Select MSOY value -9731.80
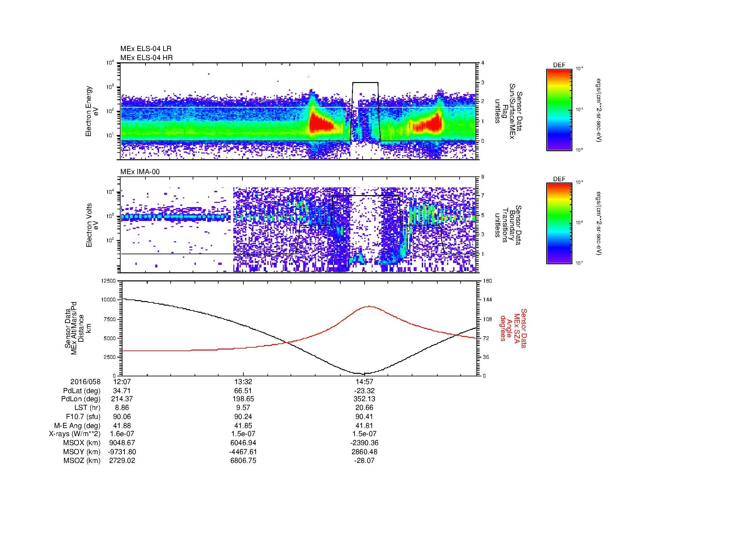Screen dimensions: 756x534 [x=122, y=452]
